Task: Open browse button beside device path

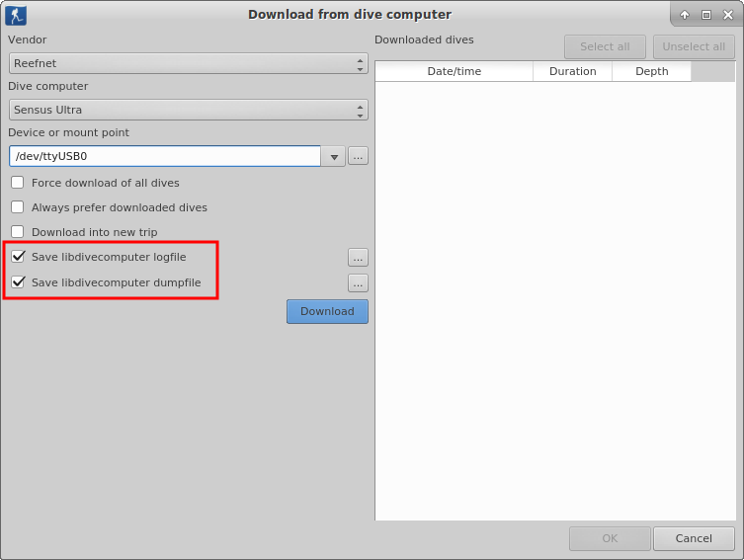Action: click(358, 156)
